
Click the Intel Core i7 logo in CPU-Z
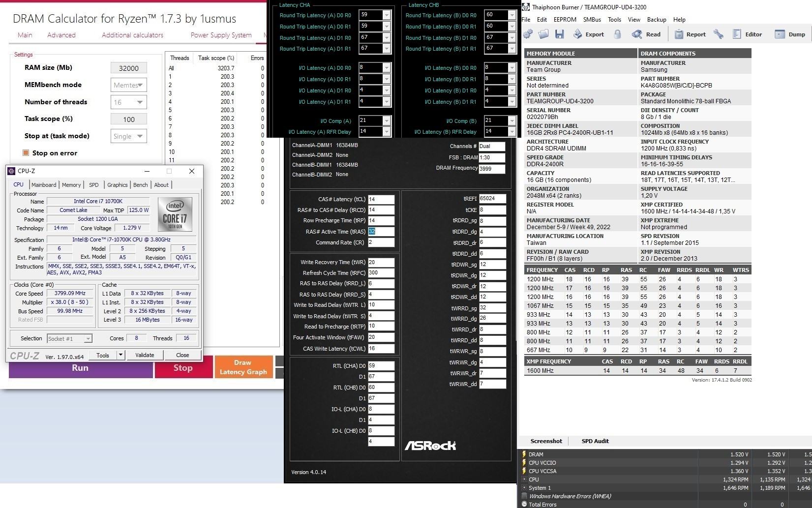[x=175, y=214]
